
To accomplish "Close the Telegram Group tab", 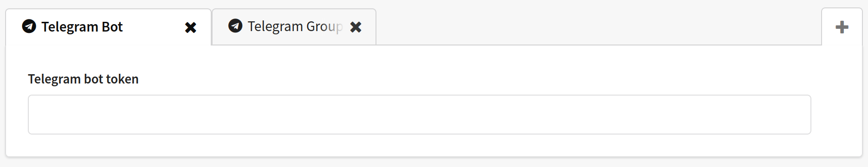I will click(x=356, y=27).
